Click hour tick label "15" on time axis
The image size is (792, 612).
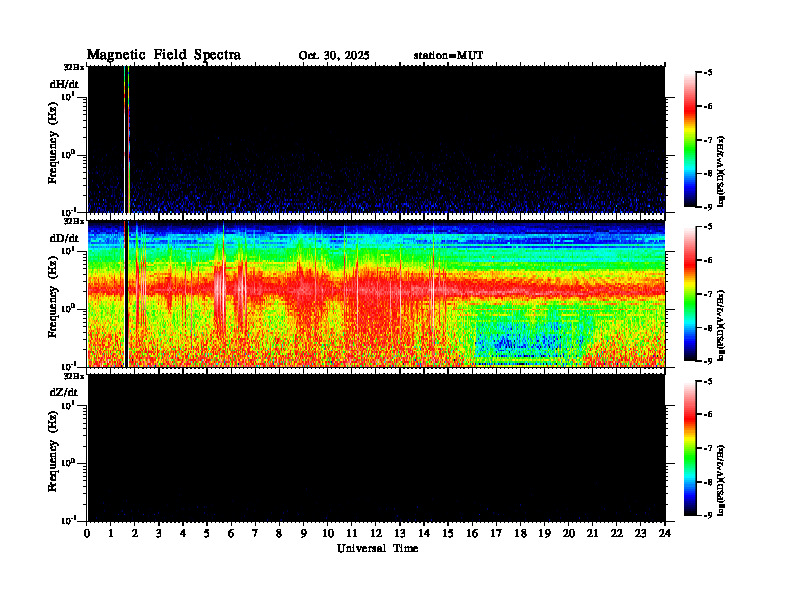(x=448, y=534)
